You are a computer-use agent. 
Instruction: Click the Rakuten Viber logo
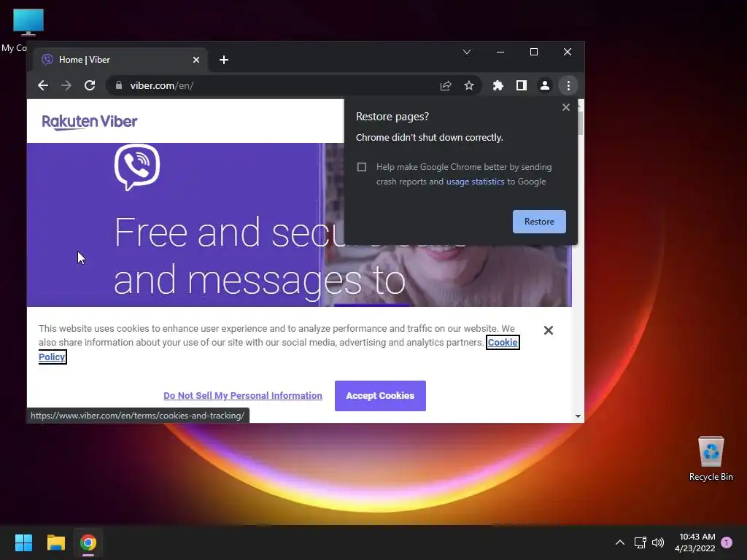(x=90, y=122)
